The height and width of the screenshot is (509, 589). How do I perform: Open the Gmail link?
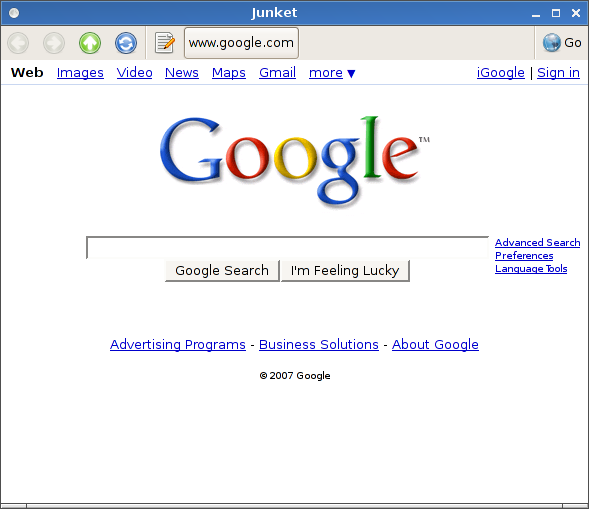278,73
